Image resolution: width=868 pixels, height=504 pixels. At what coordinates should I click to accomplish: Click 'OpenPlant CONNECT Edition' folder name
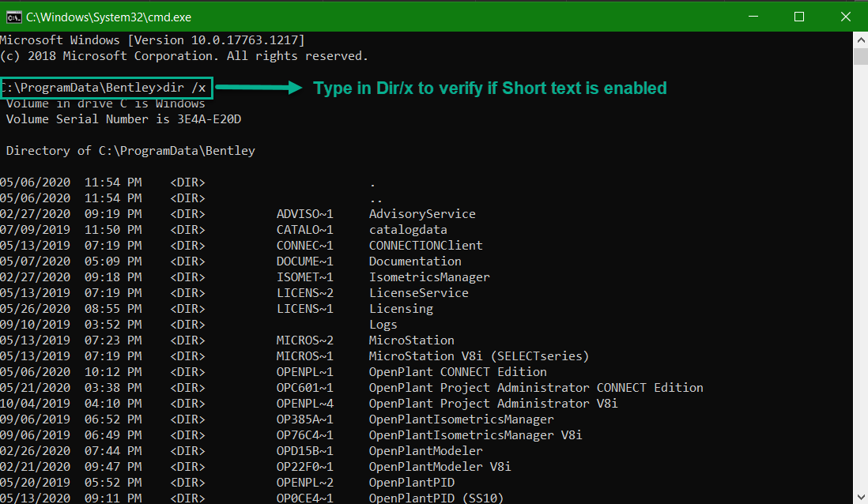(x=458, y=372)
